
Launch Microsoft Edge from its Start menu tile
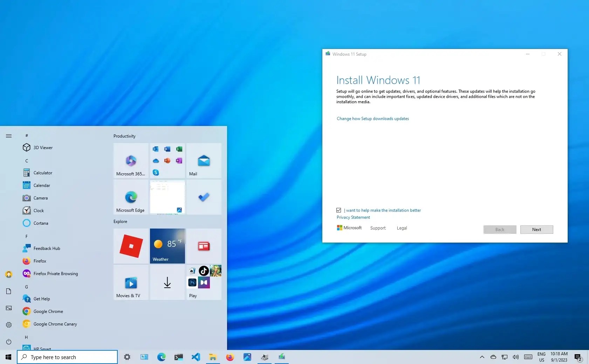coord(130,197)
